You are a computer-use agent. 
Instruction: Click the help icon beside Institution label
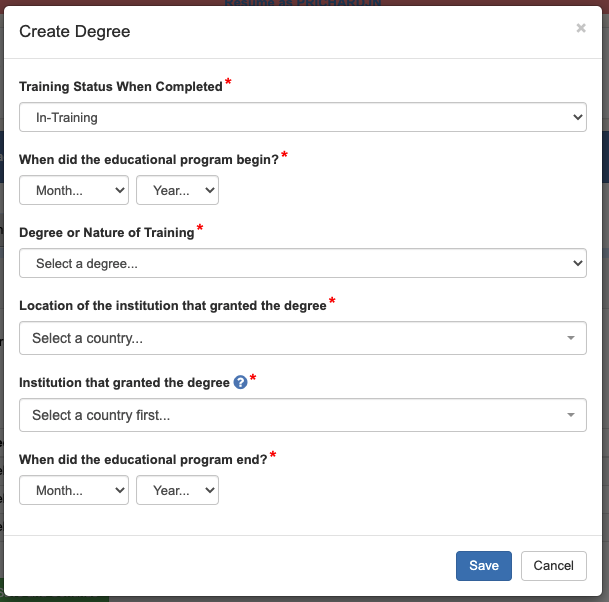(240, 381)
